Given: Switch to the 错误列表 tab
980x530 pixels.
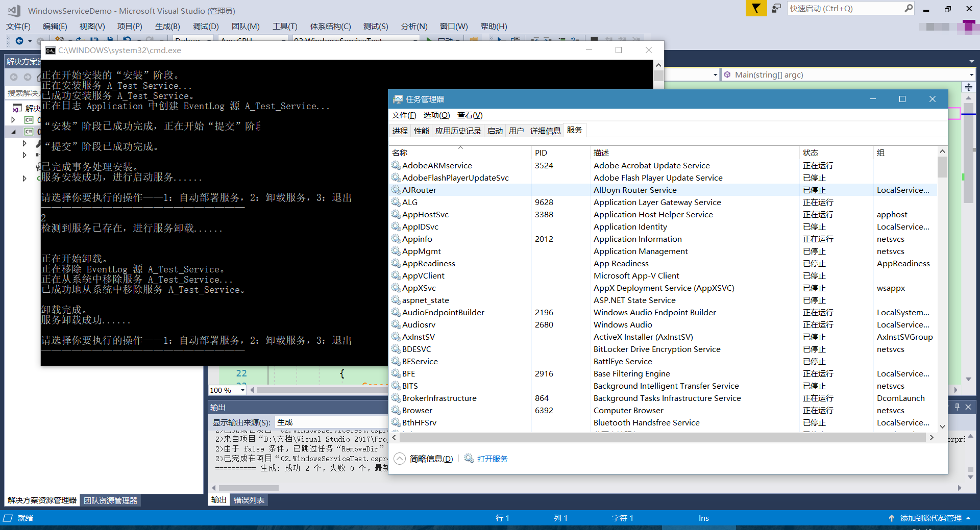Looking at the screenshot, I should click(249, 500).
